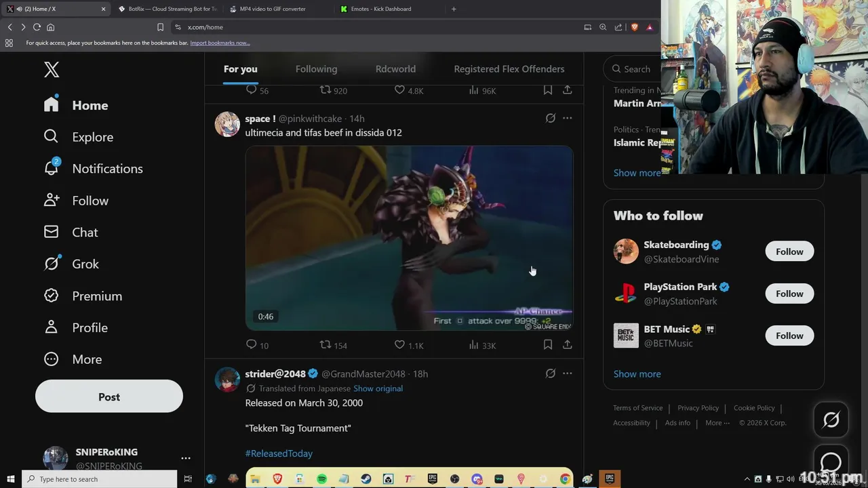Screen dimensions: 868x488
Task: Open the #ReleasedToday hashtag
Action: (279, 453)
